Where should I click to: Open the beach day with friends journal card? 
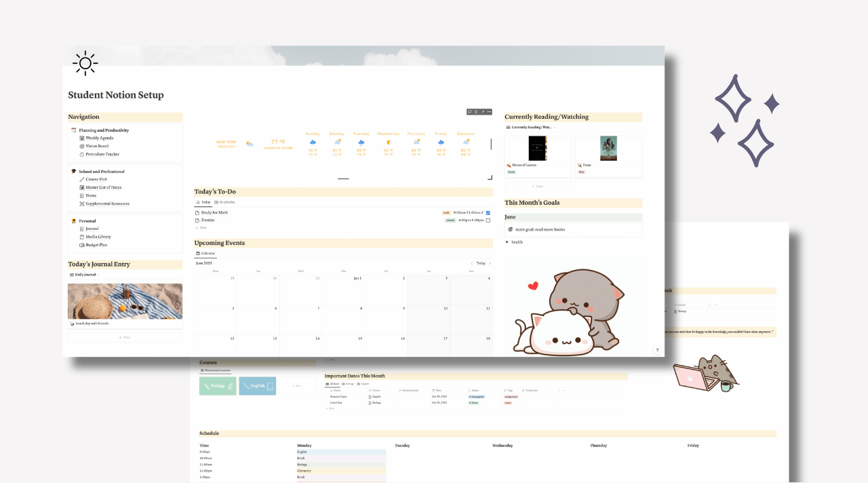tap(125, 305)
